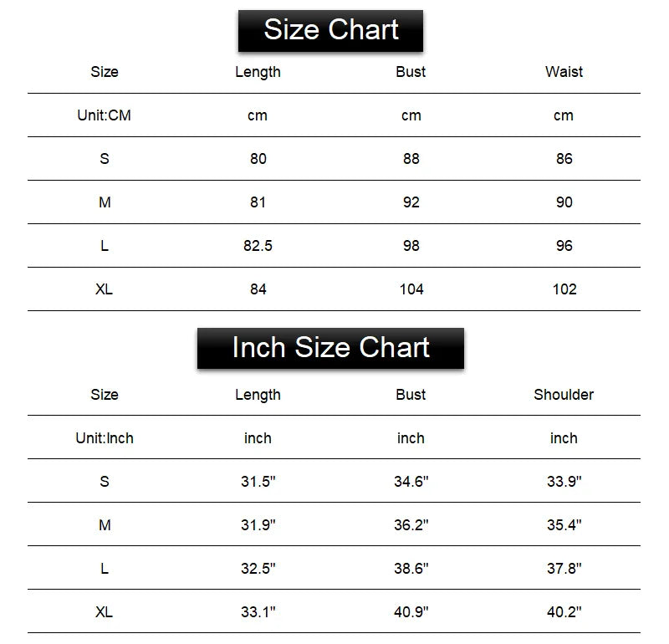The width and height of the screenshot is (669, 644).
Task: Click the 102 waist value for XL
Action: pos(564,289)
